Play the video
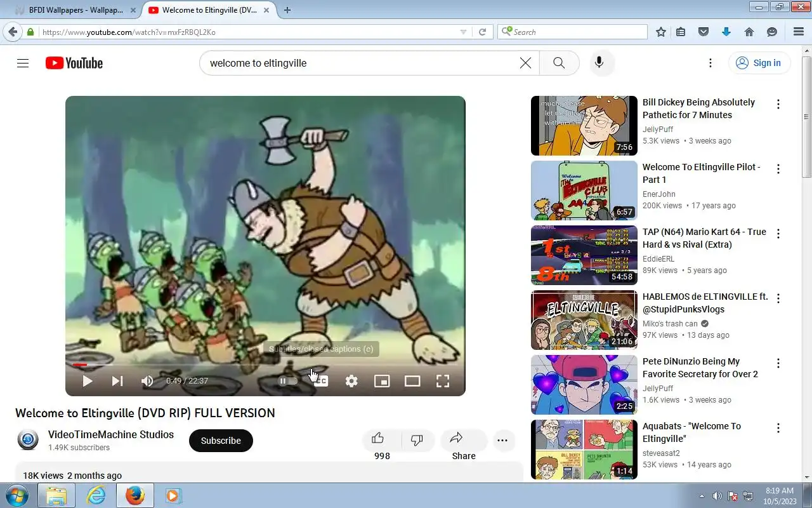The height and width of the screenshot is (508, 812). pos(88,381)
